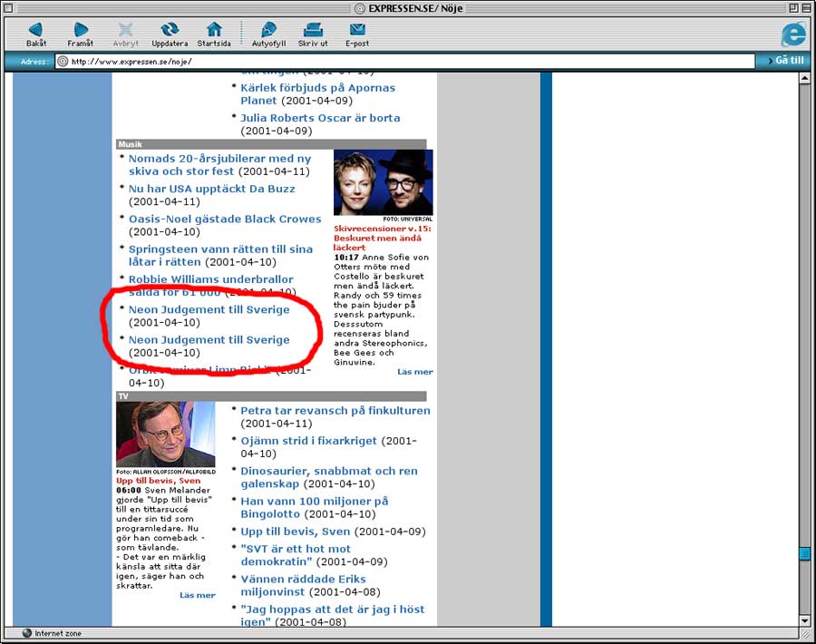The image size is (816, 644).
Task: Click the 06:00 timestamp in Sven Melander blurb
Action: click(x=129, y=491)
